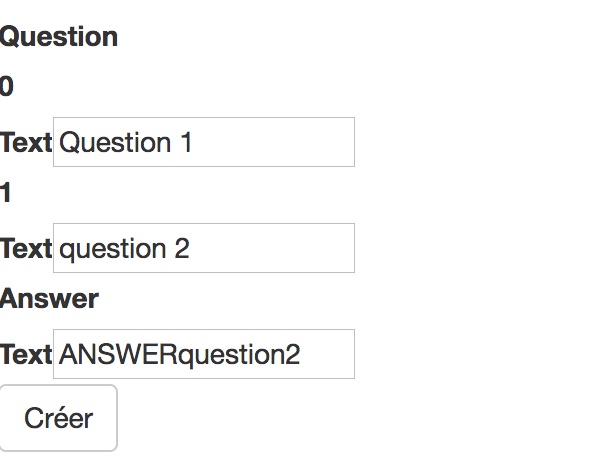
Task: Click the index label "0"
Action: [x=7, y=88]
